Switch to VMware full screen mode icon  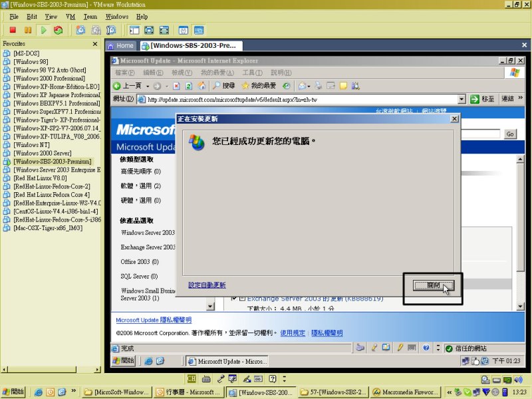tap(149, 30)
